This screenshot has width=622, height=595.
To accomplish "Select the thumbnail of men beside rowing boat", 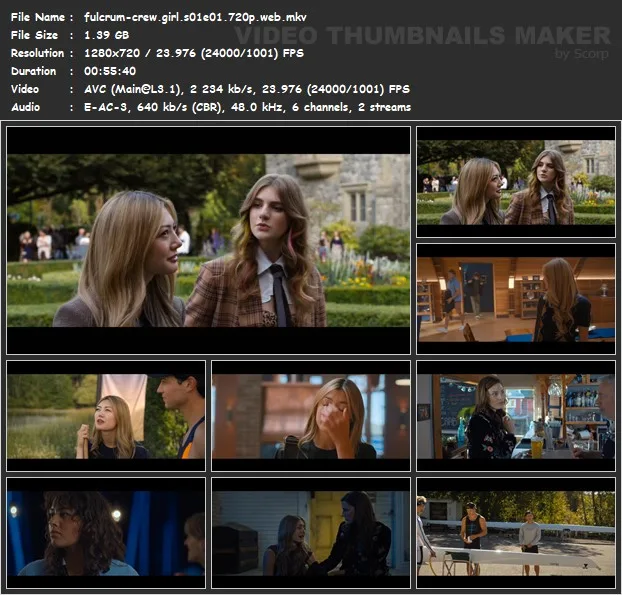I will coord(516,533).
